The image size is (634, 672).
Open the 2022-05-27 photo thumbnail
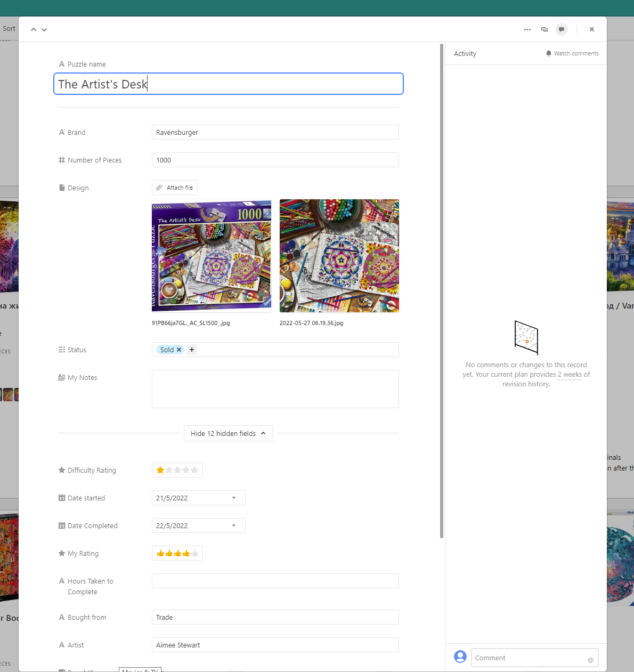339,256
